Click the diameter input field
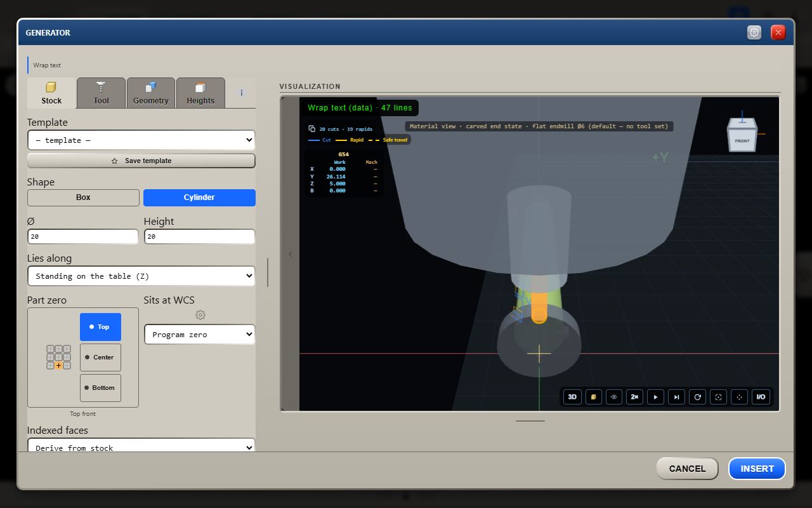812x508 pixels. point(83,236)
